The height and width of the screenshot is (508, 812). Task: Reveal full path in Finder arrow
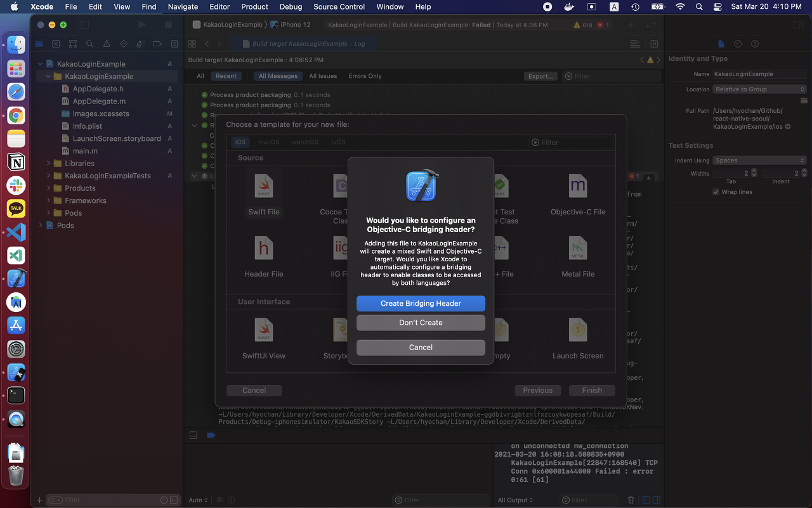[788, 127]
